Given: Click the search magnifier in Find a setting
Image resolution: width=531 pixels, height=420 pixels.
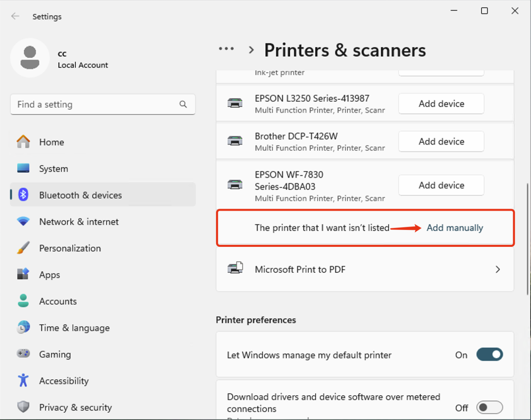Looking at the screenshot, I should pyautogui.click(x=183, y=104).
